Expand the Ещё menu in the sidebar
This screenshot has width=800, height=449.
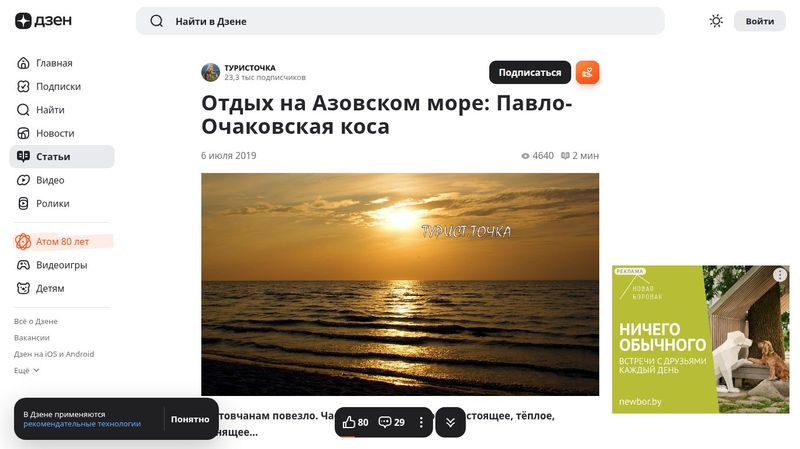pyautogui.click(x=27, y=370)
